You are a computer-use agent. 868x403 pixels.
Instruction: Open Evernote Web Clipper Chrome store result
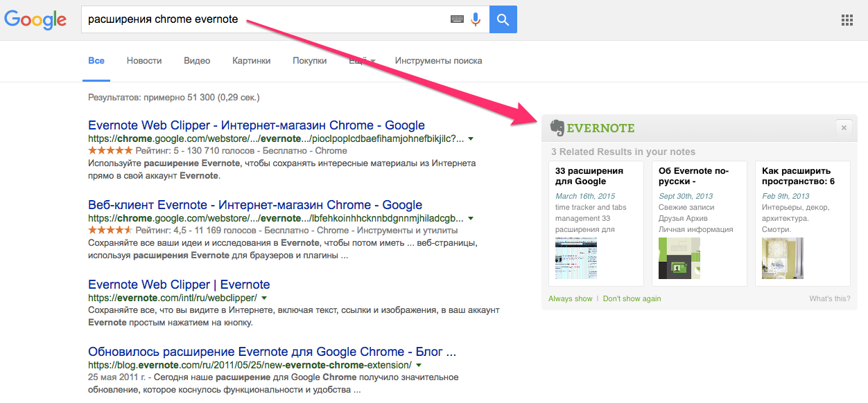tap(257, 125)
